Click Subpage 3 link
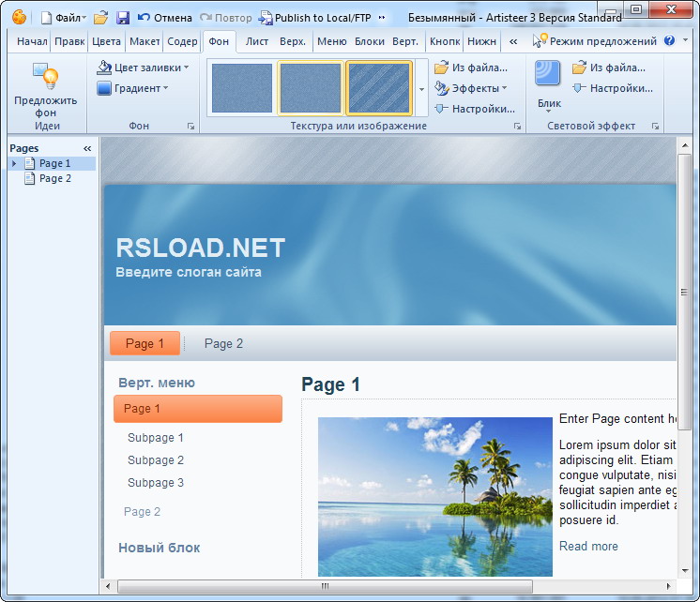 (156, 482)
